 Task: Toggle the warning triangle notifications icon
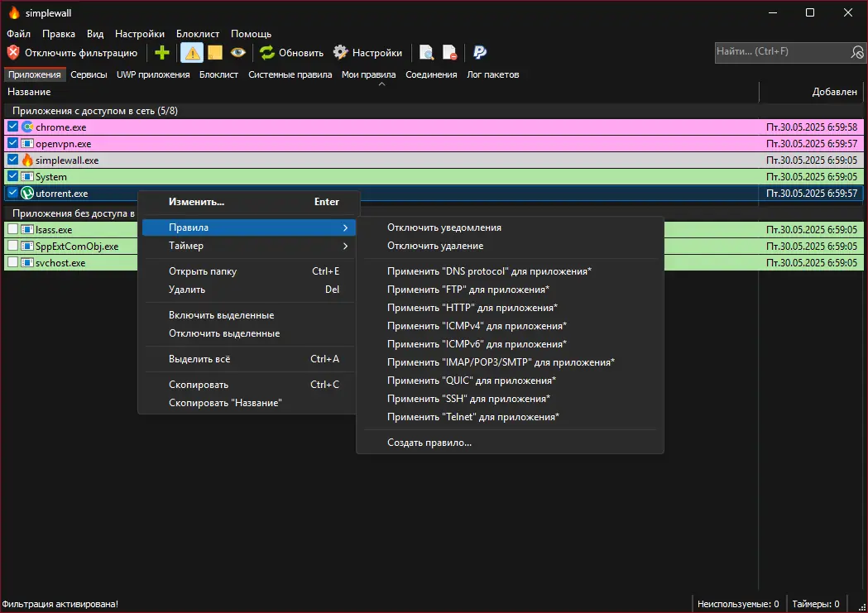coord(192,53)
